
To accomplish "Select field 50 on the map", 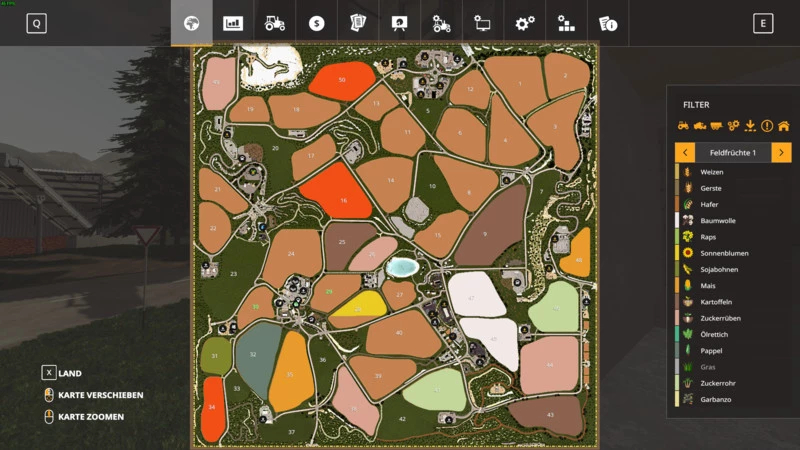I will (342, 81).
